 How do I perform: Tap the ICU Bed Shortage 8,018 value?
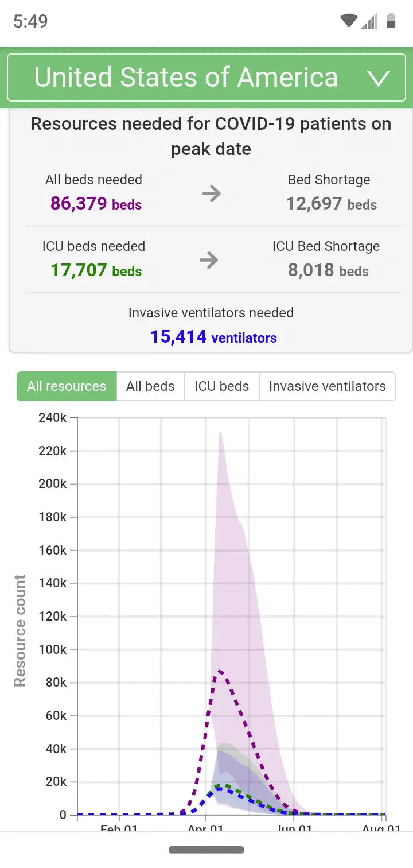pyautogui.click(x=328, y=270)
